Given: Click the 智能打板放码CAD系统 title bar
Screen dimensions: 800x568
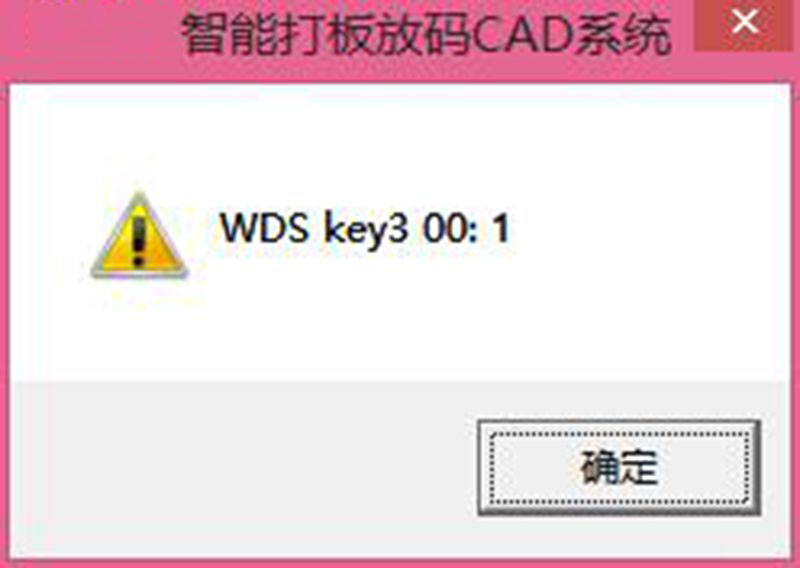Looking at the screenshot, I should (x=426, y=35).
